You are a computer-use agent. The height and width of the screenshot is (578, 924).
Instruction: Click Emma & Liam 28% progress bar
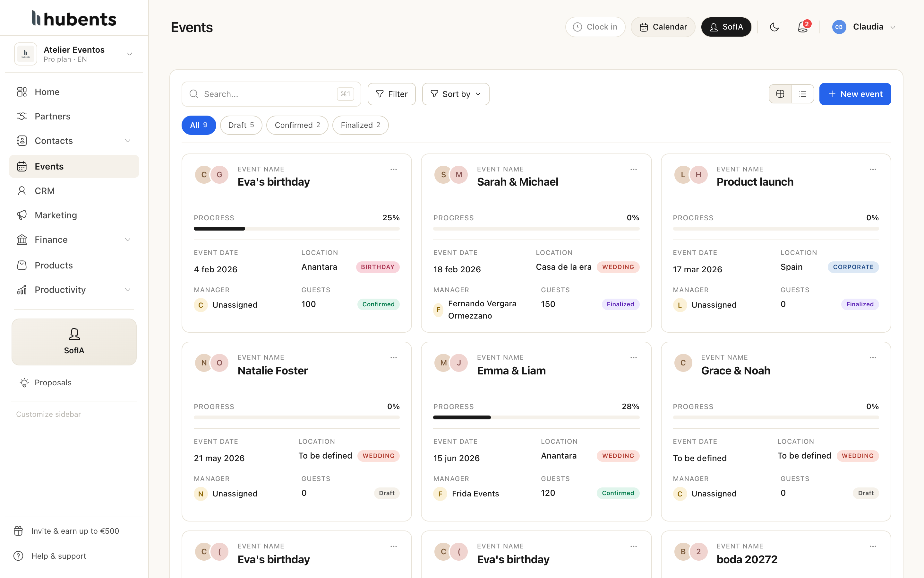click(536, 417)
